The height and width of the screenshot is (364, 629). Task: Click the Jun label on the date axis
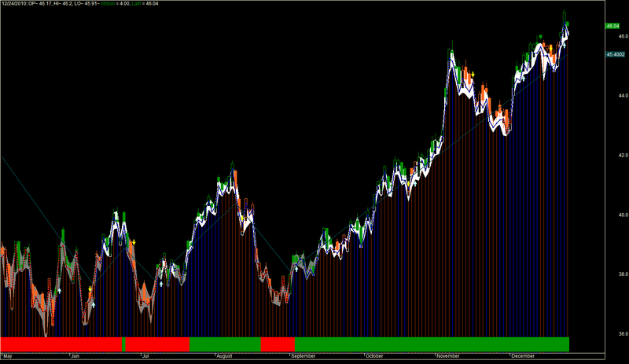click(x=75, y=356)
